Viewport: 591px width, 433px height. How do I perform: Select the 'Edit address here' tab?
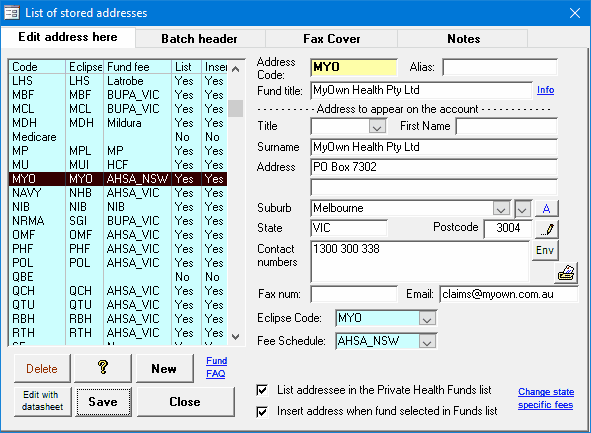[68, 37]
